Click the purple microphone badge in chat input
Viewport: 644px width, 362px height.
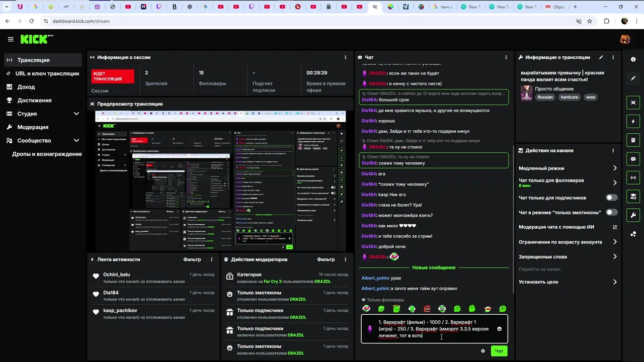click(370, 329)
